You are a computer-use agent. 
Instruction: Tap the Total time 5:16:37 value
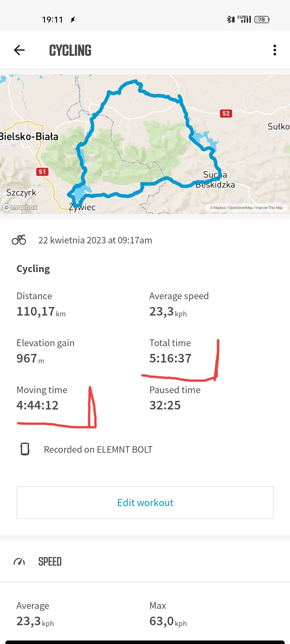tap(170, 358)
